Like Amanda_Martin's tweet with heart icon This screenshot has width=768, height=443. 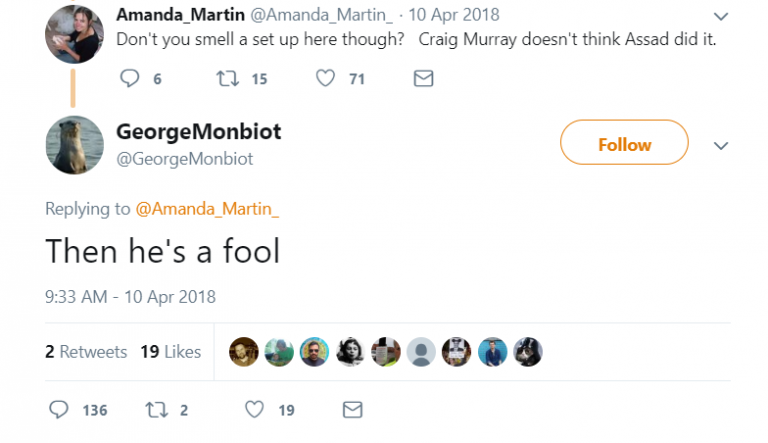(325, 79)
